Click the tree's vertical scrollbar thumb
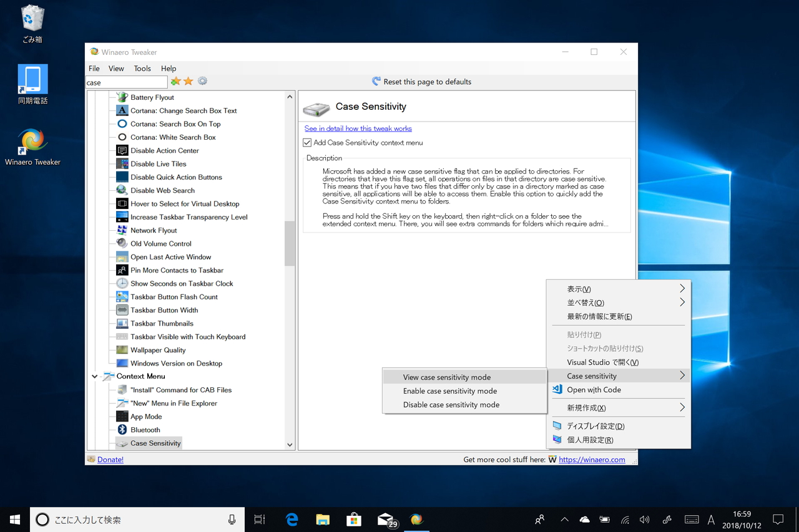 point(290,244)
